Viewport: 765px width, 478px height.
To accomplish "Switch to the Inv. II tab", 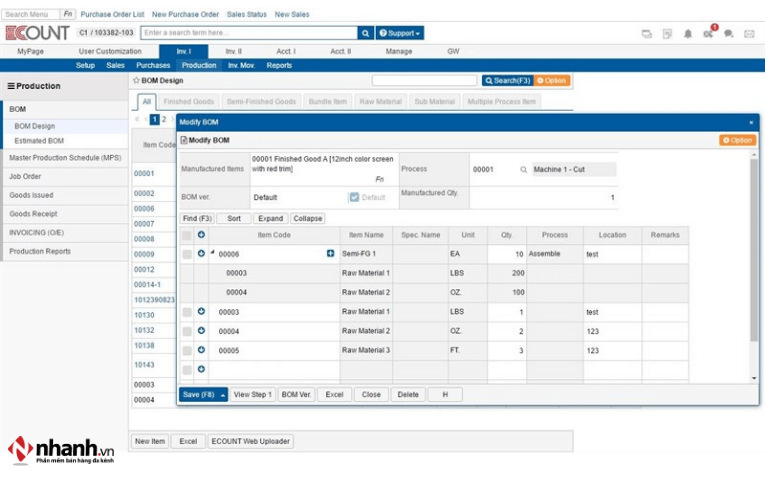I will coord(233,51).
